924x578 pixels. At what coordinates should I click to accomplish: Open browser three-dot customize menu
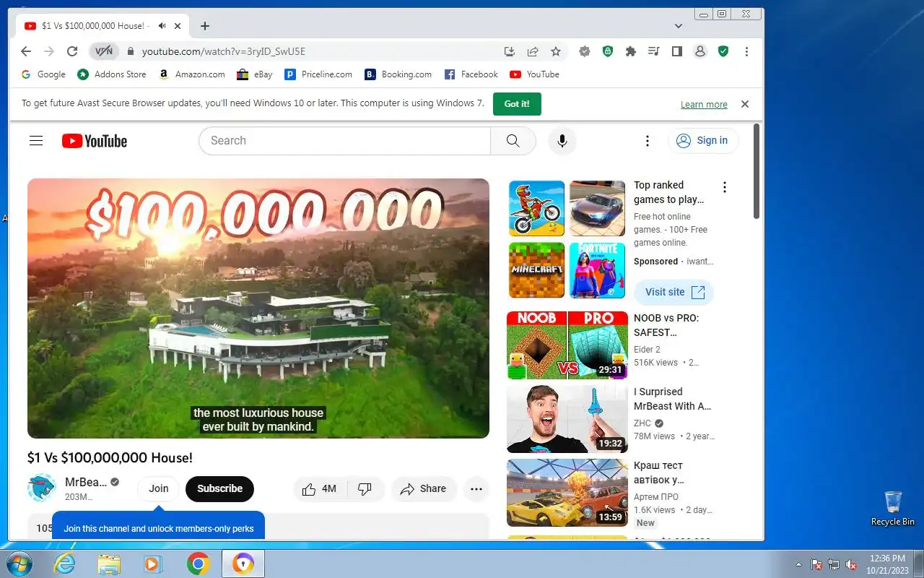[746, 51]
